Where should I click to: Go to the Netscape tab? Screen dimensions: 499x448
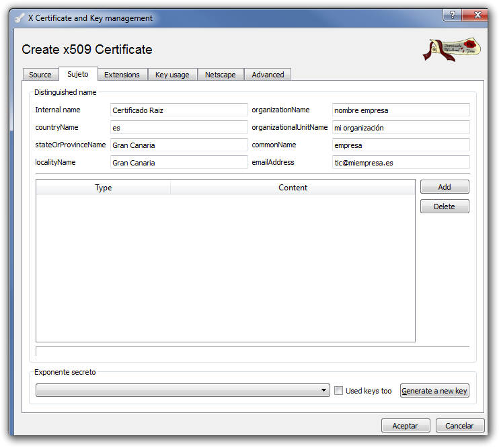pyautogui.click(x=221, y=75)
